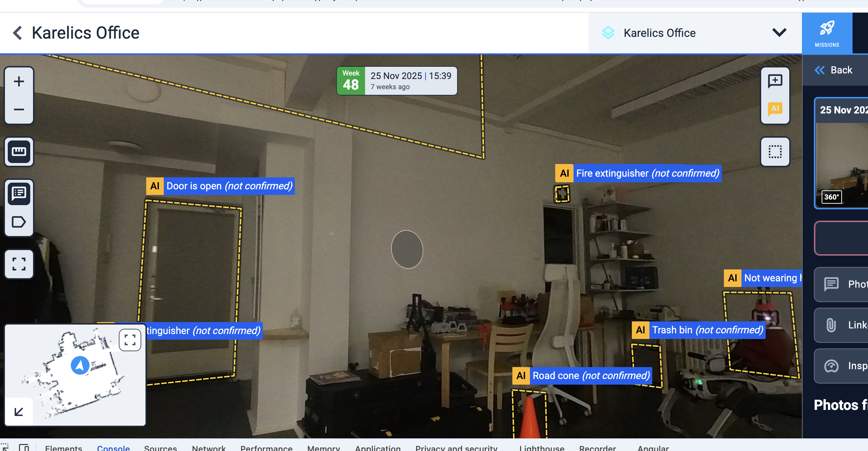Collapse the minimap panel

19,411
